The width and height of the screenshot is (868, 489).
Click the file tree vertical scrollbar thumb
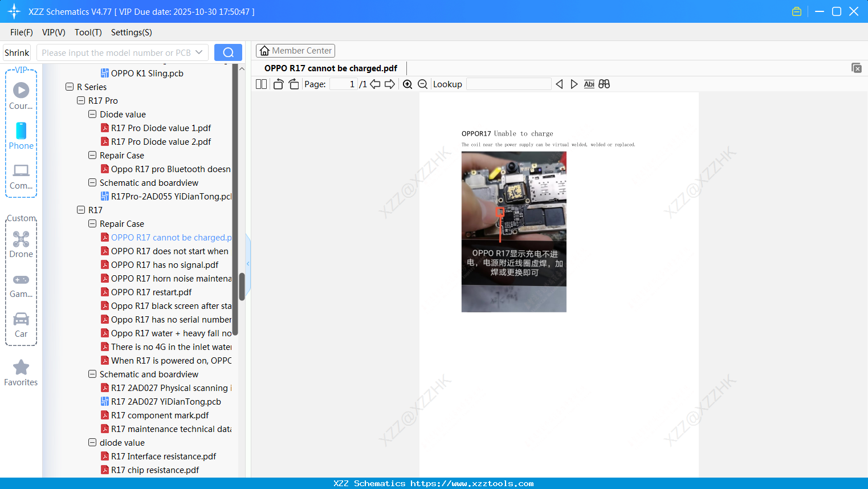click(x=242, y=287)
